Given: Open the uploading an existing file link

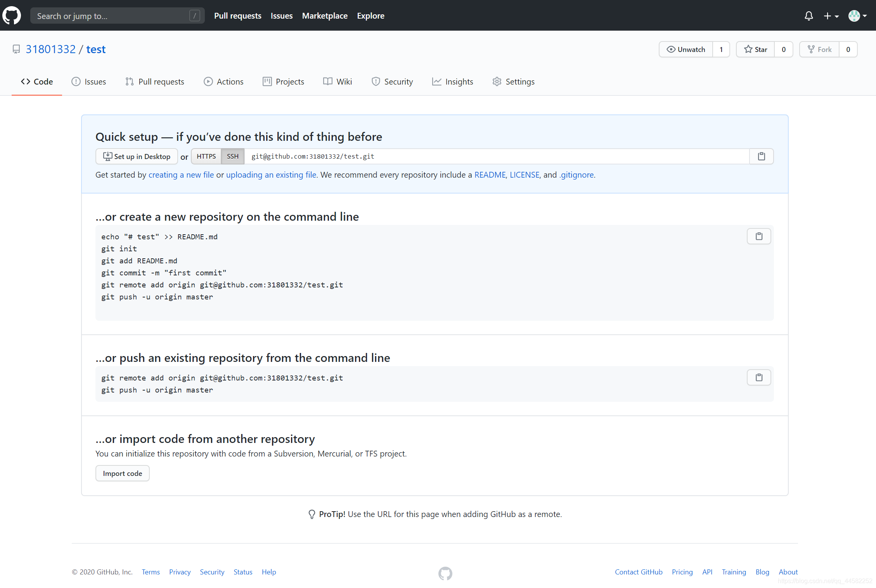Looking at the screenshot, I should click(x=271, y=175).
